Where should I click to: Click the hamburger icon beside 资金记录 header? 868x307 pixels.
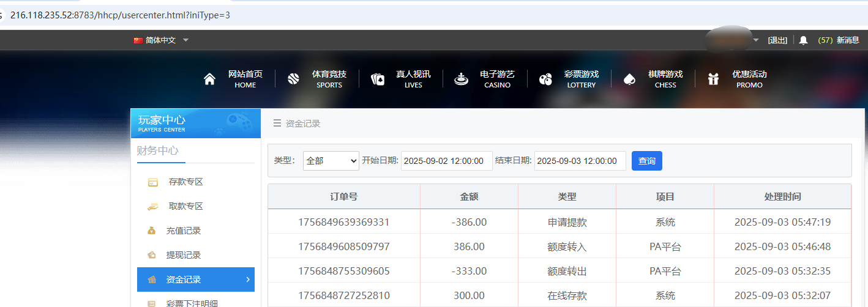pyautogui.click(x=277, y=123)
